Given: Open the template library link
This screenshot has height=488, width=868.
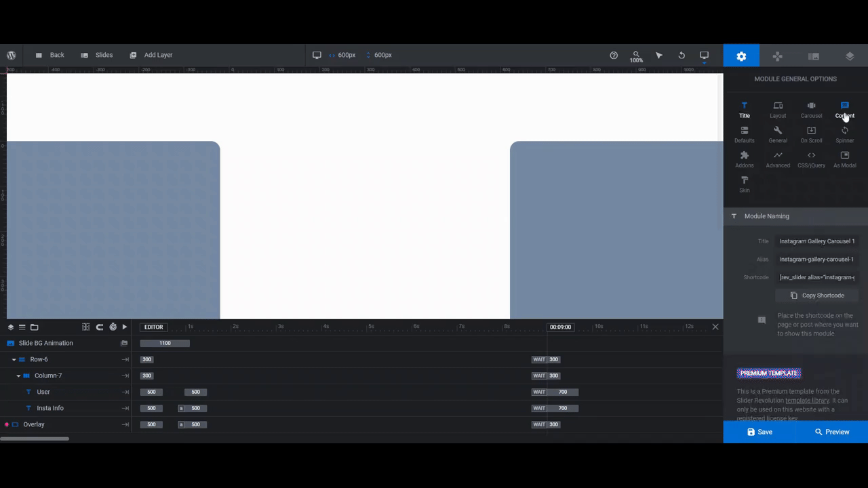Looking at the screenshot, I should tap(807, 401).
